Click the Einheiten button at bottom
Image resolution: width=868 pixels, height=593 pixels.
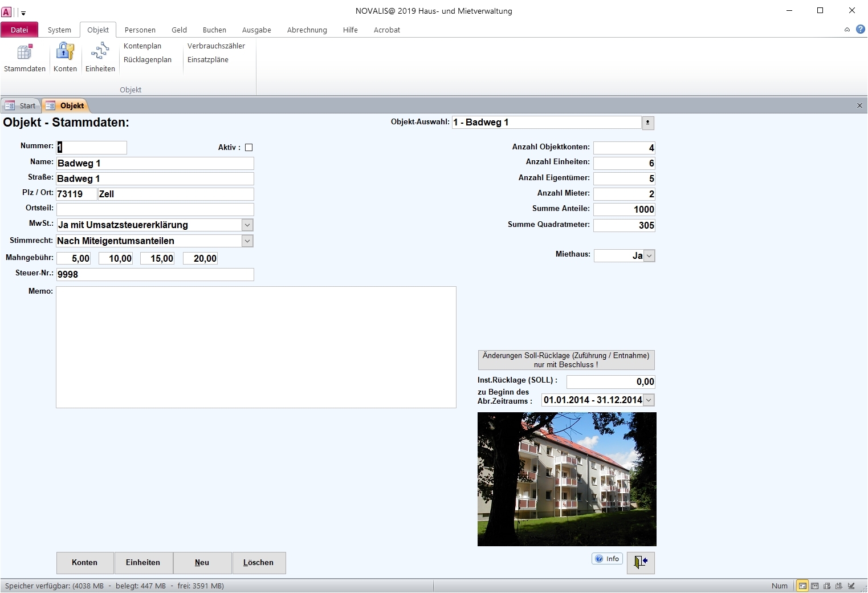point(143,563)
